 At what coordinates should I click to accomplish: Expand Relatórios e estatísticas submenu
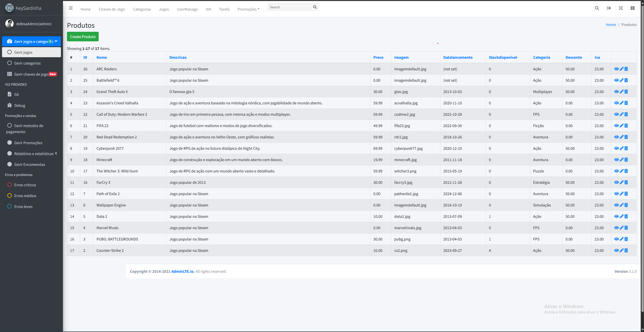[34, 154]
